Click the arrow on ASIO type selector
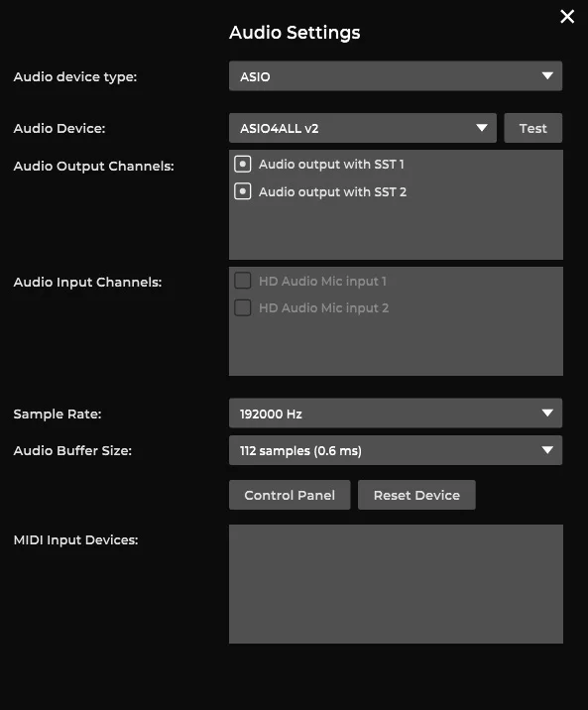Screen dimensions: 588x710 click(547, 75)
